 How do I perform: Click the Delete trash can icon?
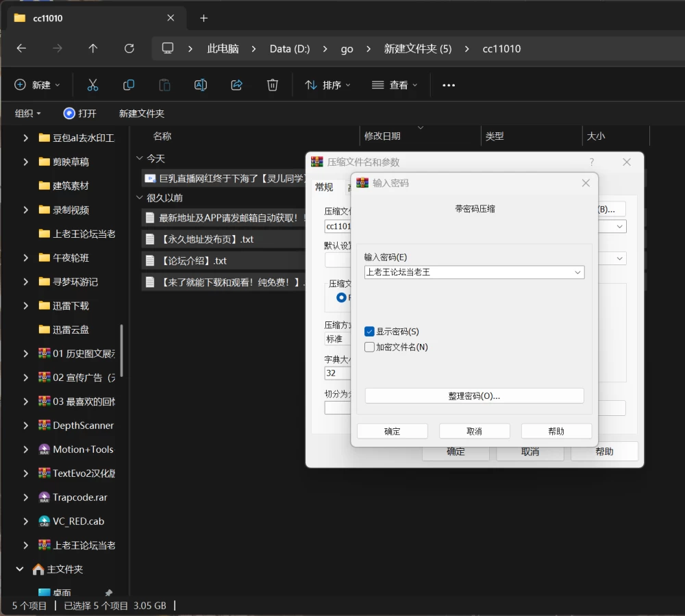point(273,85)
